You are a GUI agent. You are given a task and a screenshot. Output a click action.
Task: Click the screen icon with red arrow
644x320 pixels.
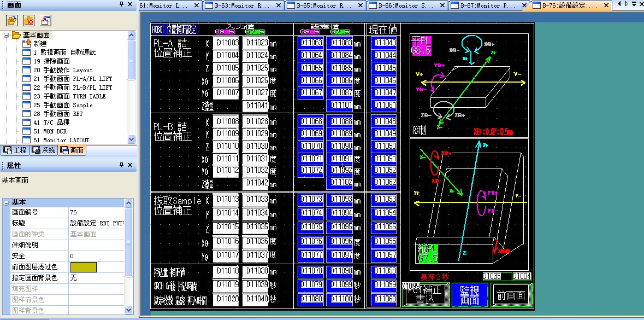point(46,21)
